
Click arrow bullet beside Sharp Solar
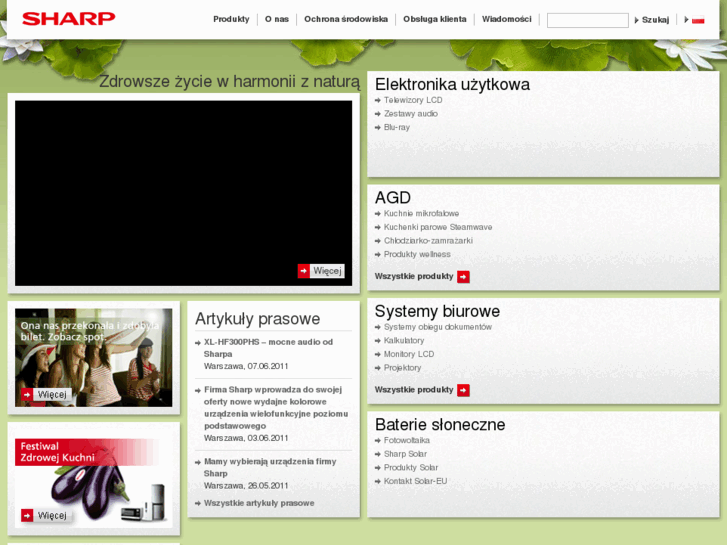pos(378,454)
